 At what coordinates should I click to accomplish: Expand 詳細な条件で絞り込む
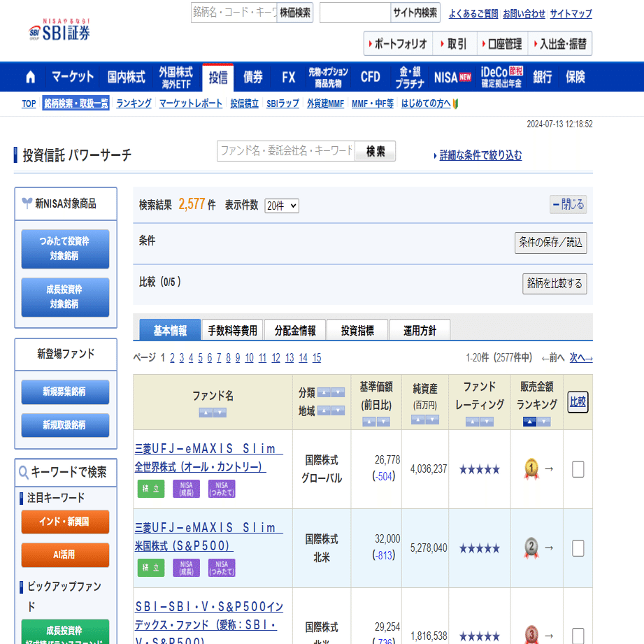point(480,155)
